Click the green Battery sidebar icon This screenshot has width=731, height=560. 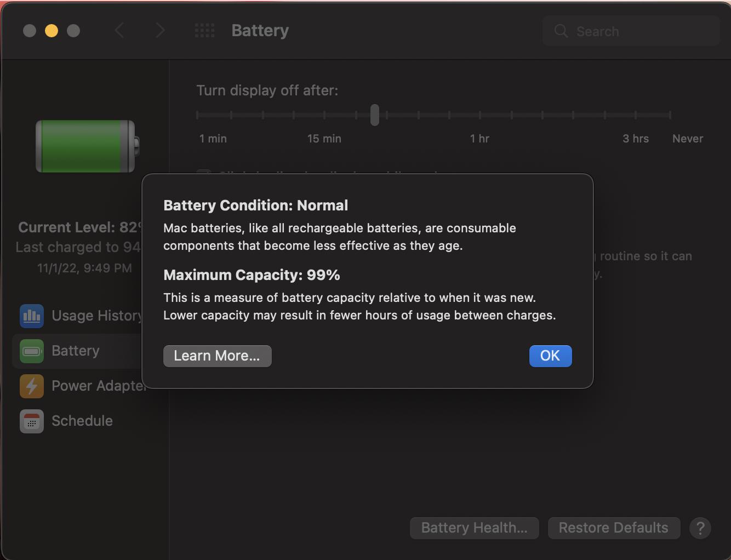(x=32, y=351)
